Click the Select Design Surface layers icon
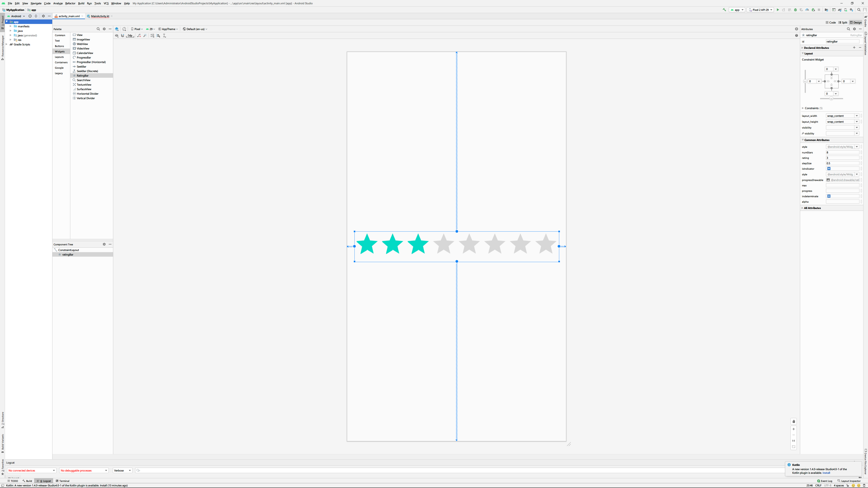This screenshot has height=488, width=868. pos(117,29)
